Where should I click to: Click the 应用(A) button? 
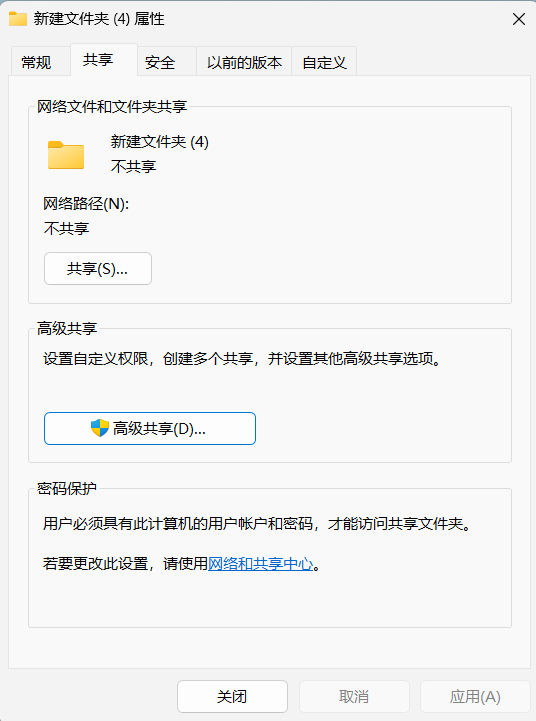coord(475,697)
